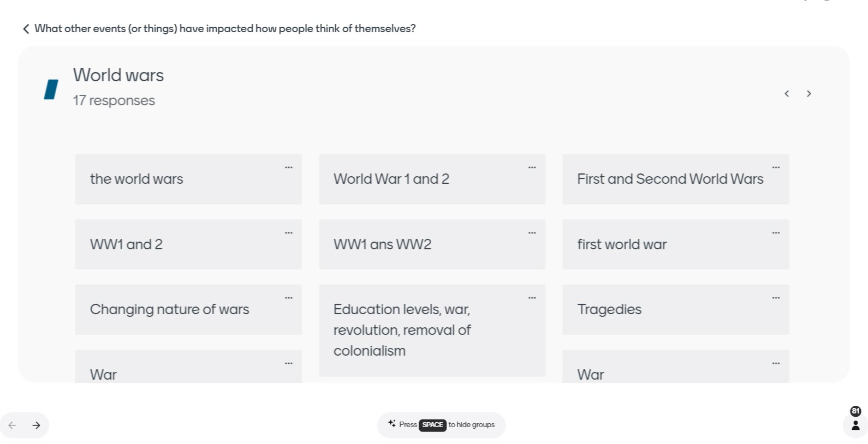Go back using the question title chevron
This screenshot has height=444, width=868.
[26, 29]
